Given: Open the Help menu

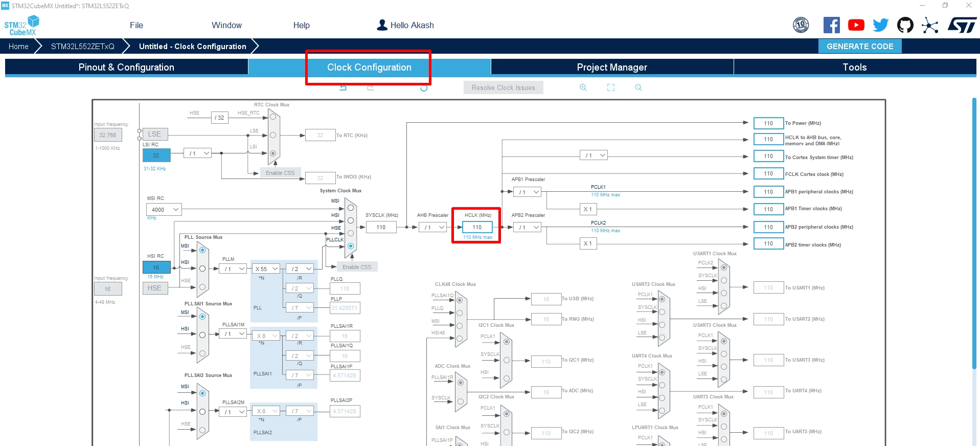Looking at the screenshot, I should click(x=302, y=25).
